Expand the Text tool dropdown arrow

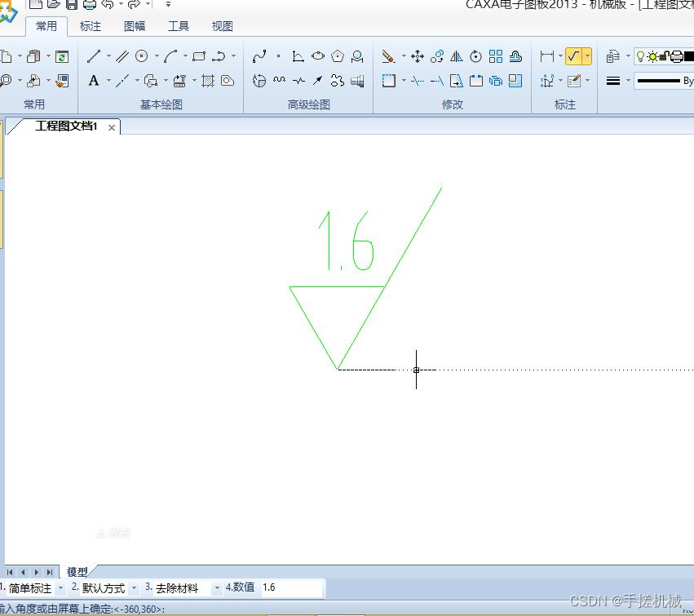point(108,81)
